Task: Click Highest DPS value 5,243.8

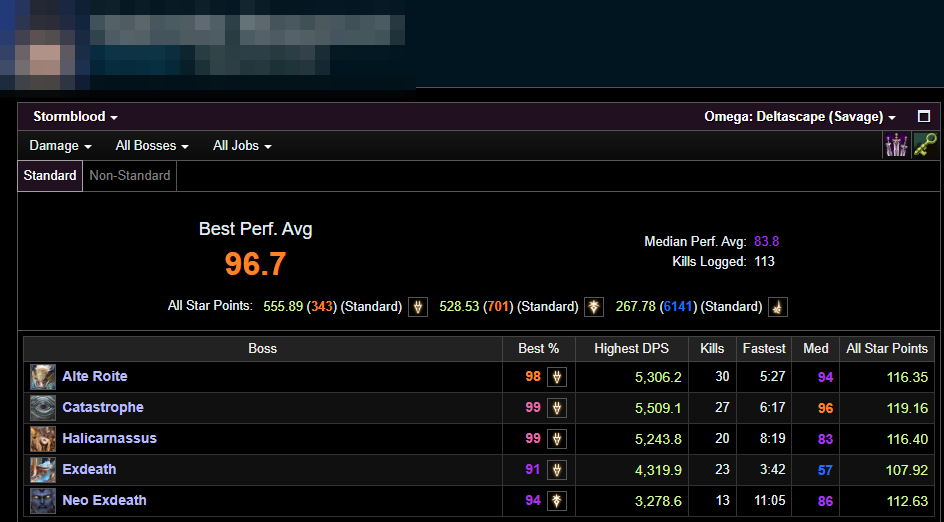Action: (658, 440)
